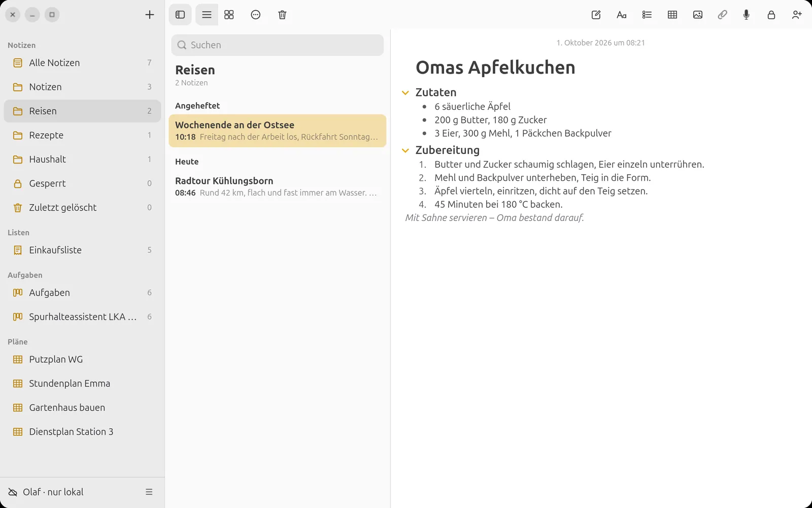Open the Einkaufsliste list
This screenshot has height=508, width=812.
82,250
